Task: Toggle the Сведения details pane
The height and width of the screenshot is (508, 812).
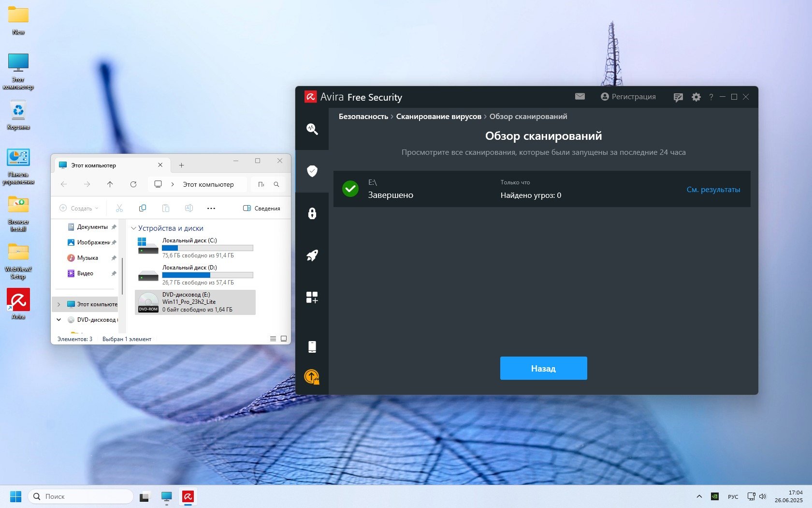Action: coord(261,209)
